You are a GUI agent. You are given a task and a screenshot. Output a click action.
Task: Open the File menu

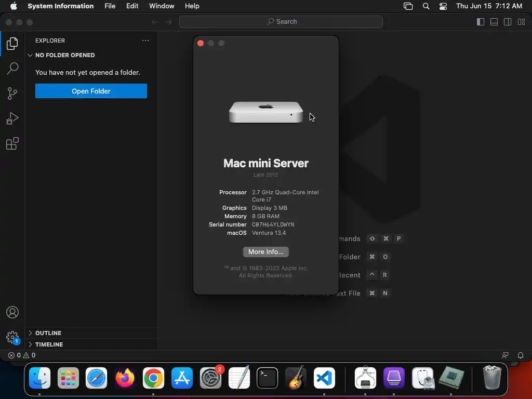click(x=110, y=6)
